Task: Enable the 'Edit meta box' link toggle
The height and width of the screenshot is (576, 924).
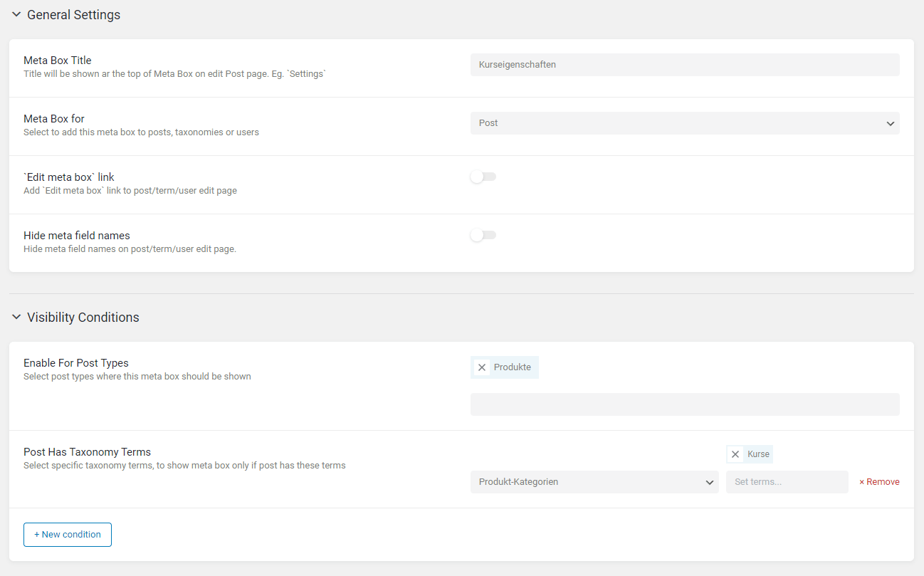Action: (x=483, y=177)
